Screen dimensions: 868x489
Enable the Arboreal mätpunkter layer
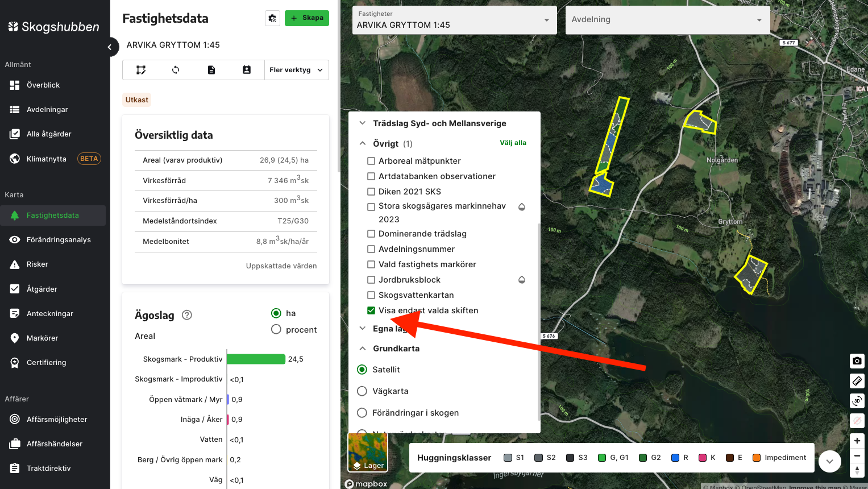pyautogui.click(x=371, y=161)
